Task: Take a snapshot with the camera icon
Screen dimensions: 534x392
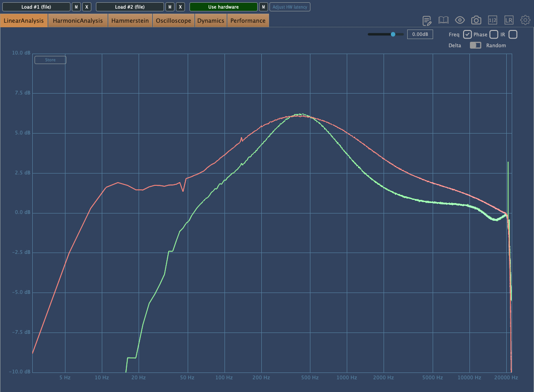Action: tap(476, 20)
